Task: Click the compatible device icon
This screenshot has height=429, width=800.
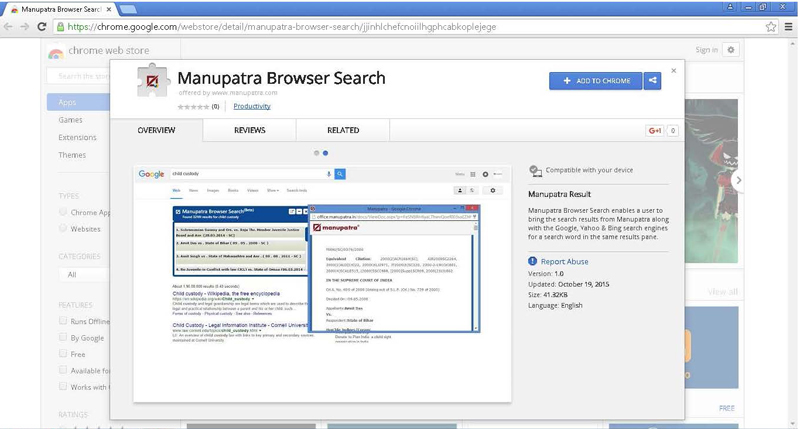Action: tap(535, 170)
